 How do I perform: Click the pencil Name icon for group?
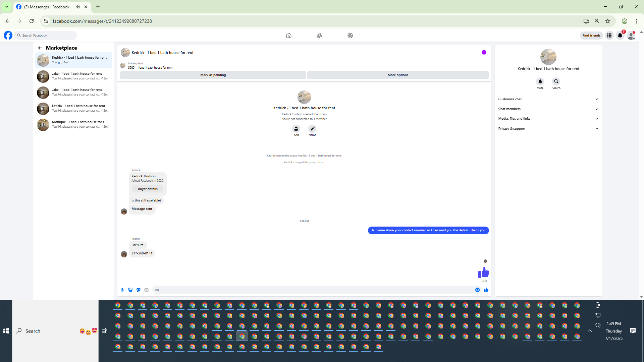click(312, 129)
